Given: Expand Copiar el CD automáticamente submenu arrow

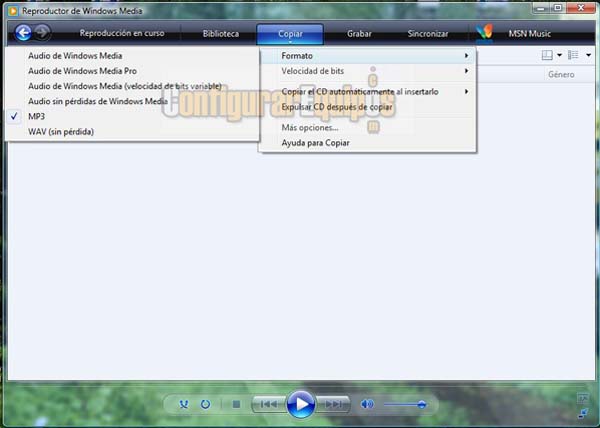Looking at the screenshot, I should pos(466,91).
